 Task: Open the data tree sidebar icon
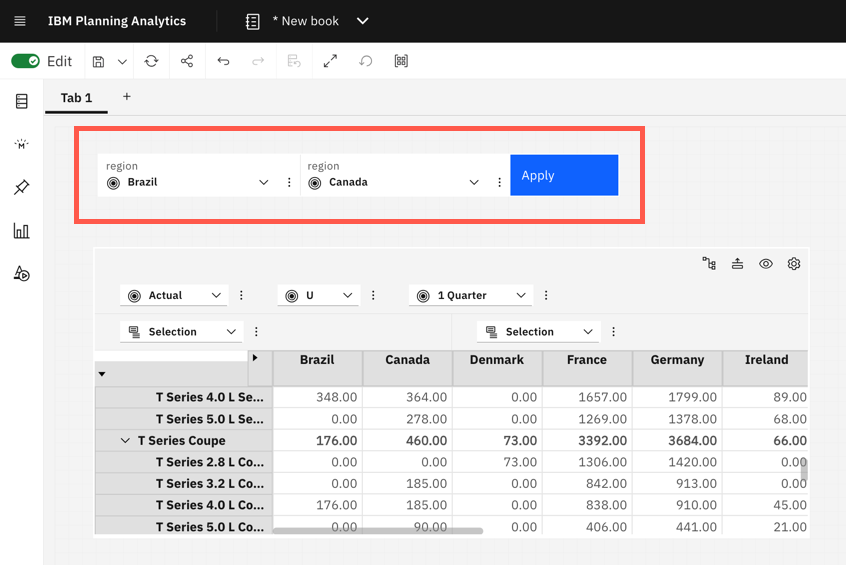click(22, 101)
